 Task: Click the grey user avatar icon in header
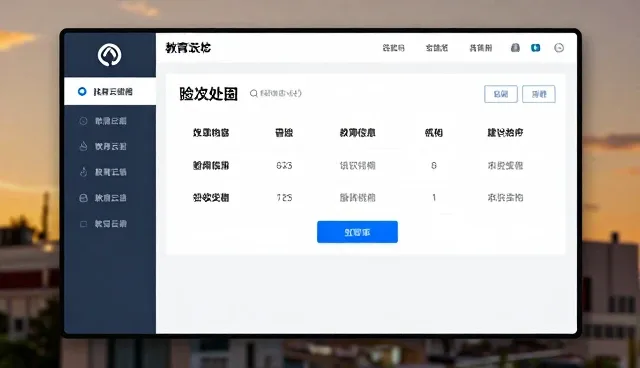click(x=515, y=48)
